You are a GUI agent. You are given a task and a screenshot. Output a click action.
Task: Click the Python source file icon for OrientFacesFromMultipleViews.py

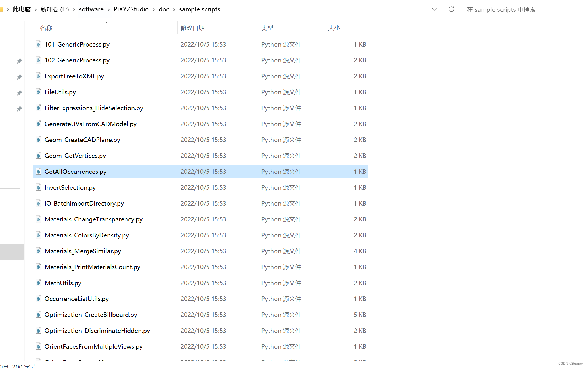[39, 346]
